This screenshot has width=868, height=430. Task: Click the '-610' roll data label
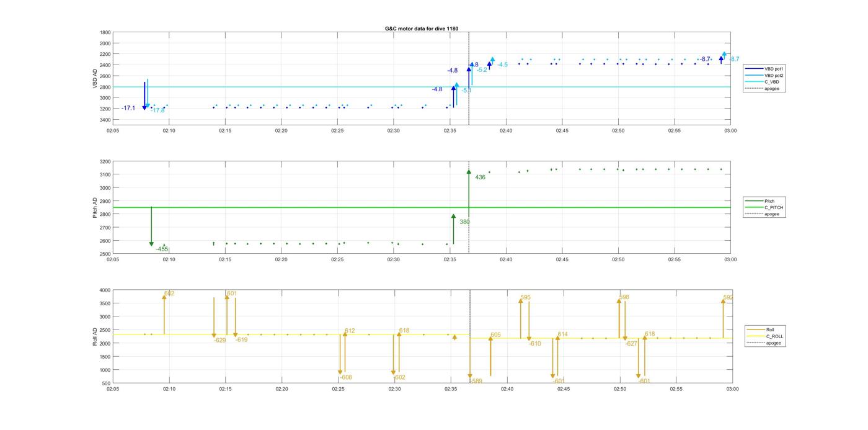[x=535, y=343]
